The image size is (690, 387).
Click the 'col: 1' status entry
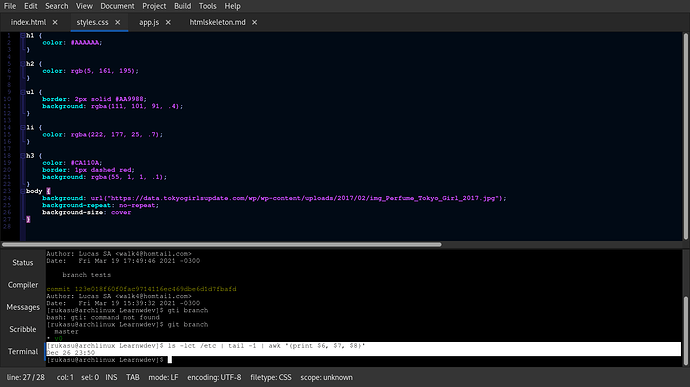(x=65, y=377)
